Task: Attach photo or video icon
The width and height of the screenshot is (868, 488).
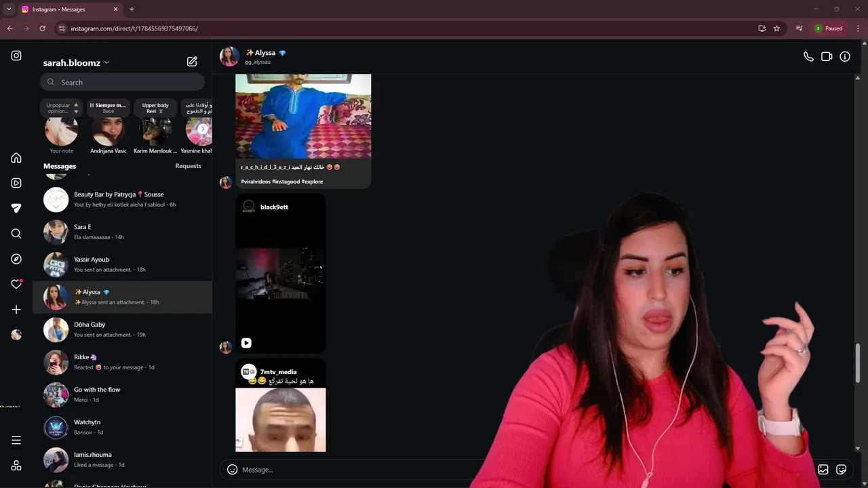Action: 823,469
